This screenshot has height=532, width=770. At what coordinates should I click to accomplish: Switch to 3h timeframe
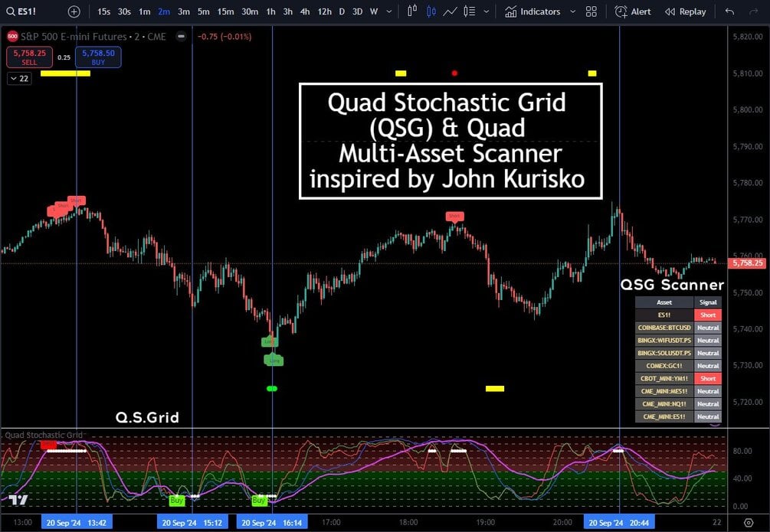coord(288,11)
